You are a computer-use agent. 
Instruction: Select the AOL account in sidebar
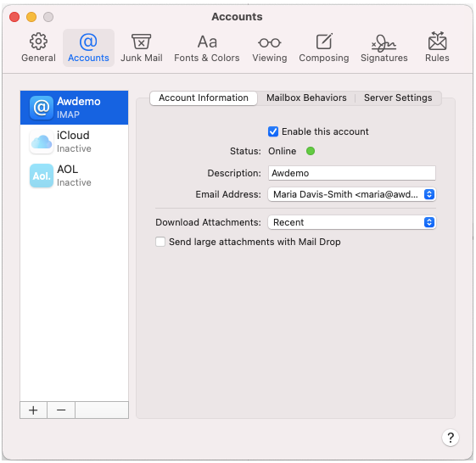coord(74,176)
